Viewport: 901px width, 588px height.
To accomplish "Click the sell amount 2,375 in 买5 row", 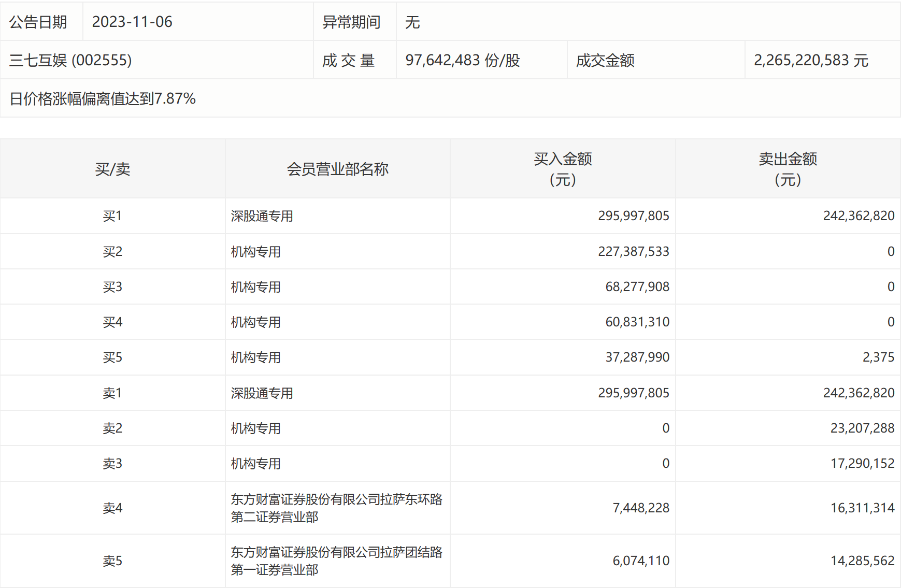I will tap(878, 357).
